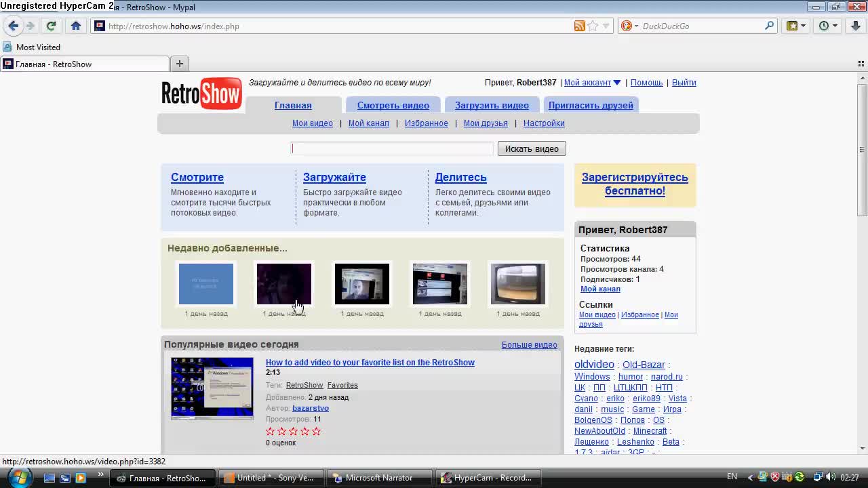
Task: Click the RSS feed icon in address bar
Action: pos(579,26)
